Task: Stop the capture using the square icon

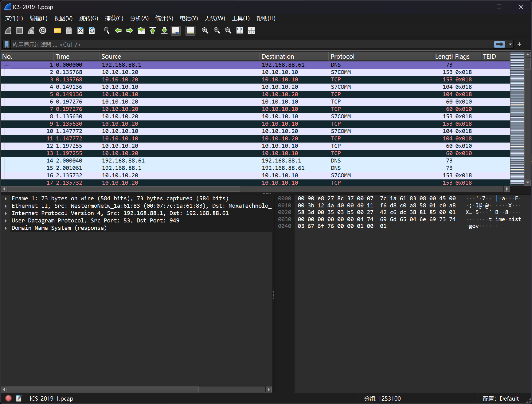Action: (x=20, y=30)
